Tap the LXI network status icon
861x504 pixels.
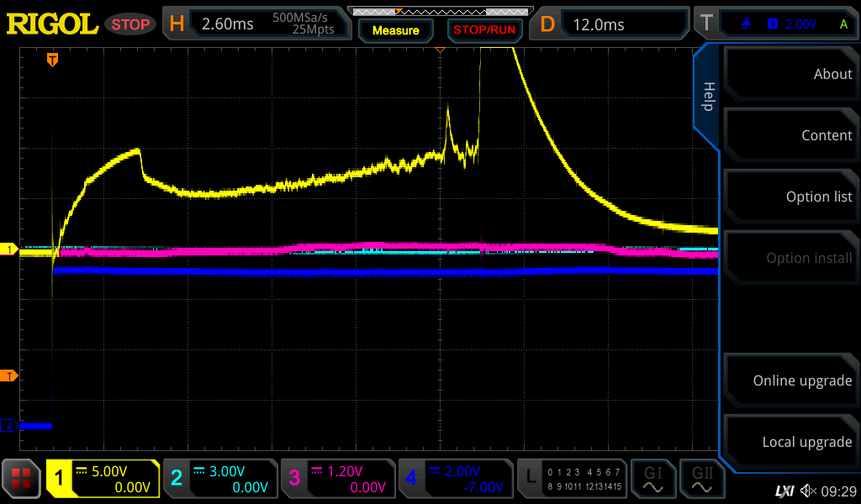click(x=784, y=491)
